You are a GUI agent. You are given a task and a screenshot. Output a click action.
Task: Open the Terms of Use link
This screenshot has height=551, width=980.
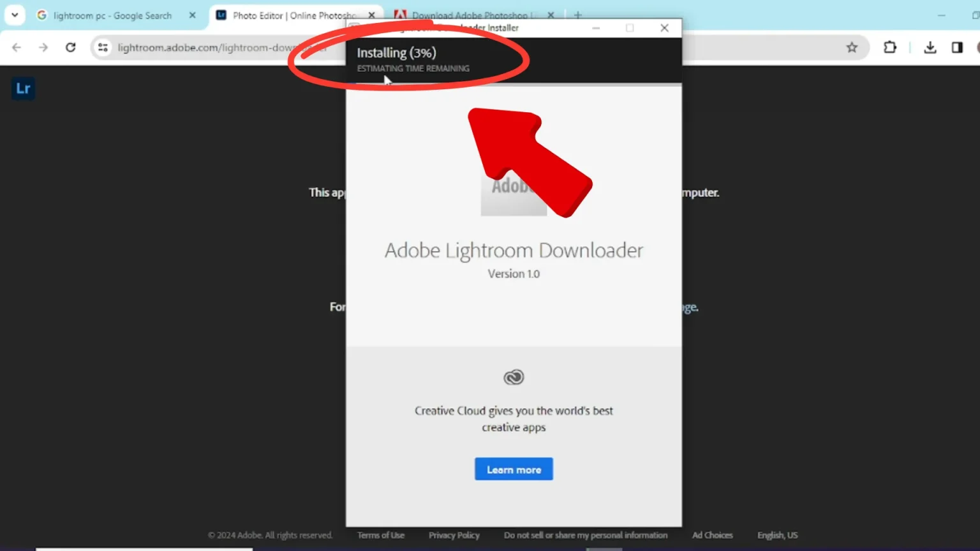point(380,535)
